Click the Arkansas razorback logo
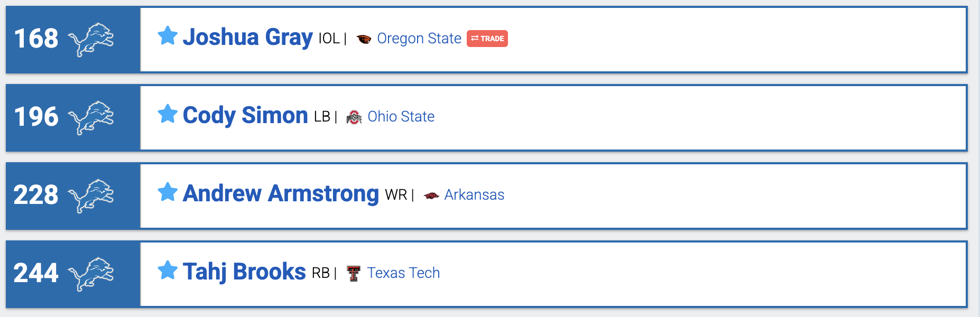Screen dimensions: 980x317 [x=431, y=195]
